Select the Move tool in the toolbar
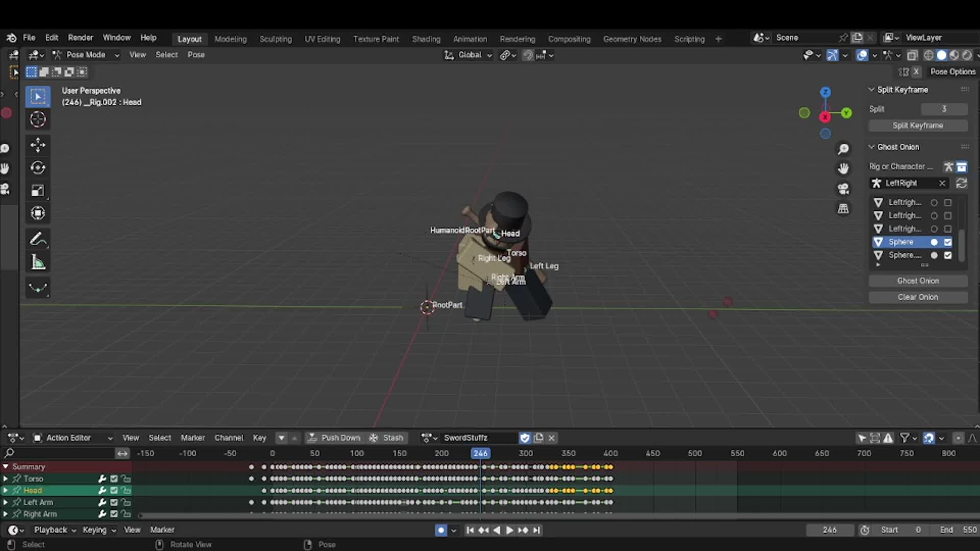This screenshot has width=980, height=551. pos(38,145)
